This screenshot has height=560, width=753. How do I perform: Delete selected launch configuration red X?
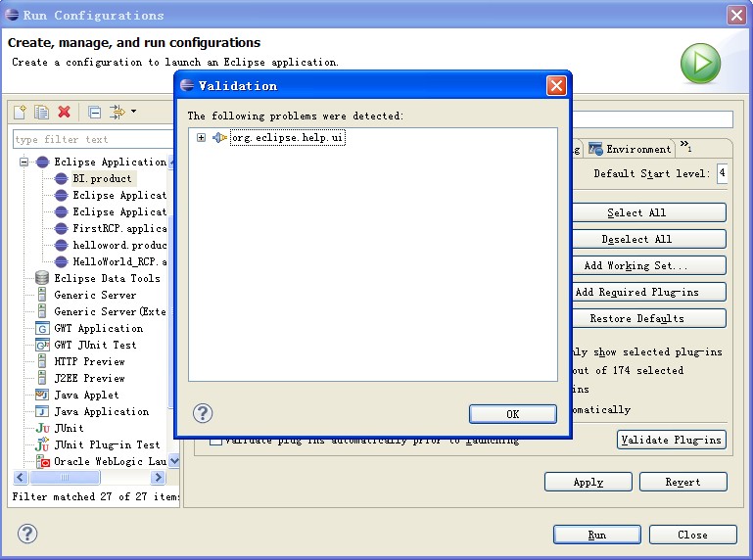click(x=64, y=112)
